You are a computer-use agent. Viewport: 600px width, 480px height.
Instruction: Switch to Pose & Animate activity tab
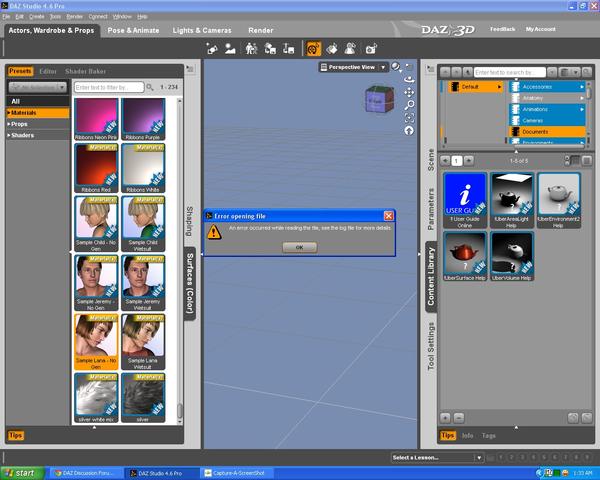(133, 30)
